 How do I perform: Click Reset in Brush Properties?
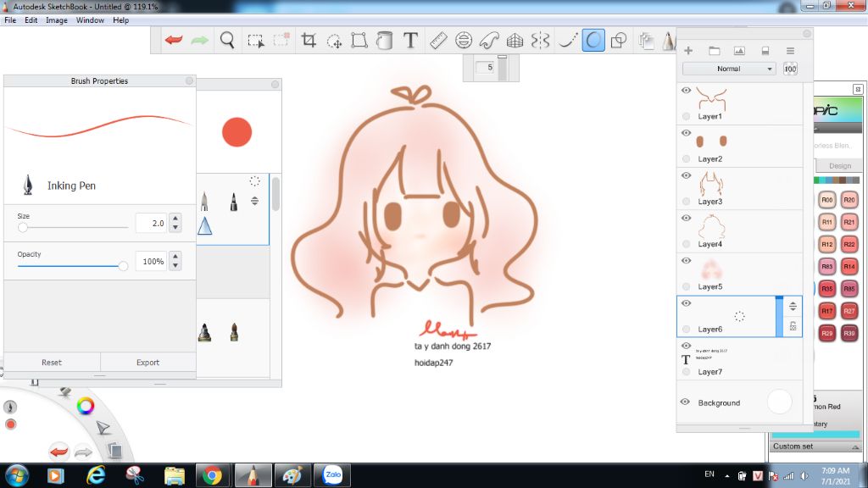click(x=52, y=363)
